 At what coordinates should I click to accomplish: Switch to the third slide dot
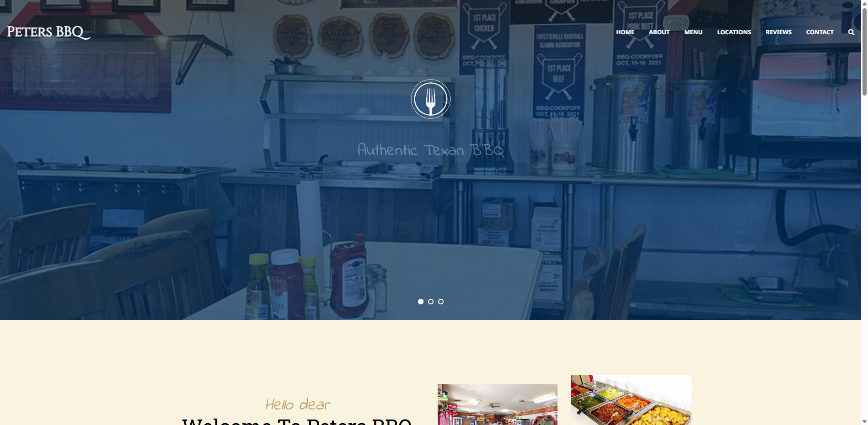click(440, 302)
